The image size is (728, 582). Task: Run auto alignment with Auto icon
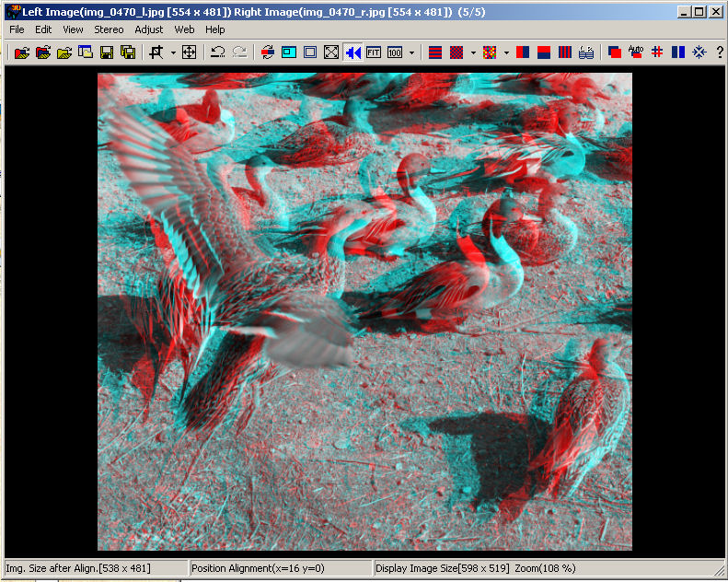tap(636, 52)
